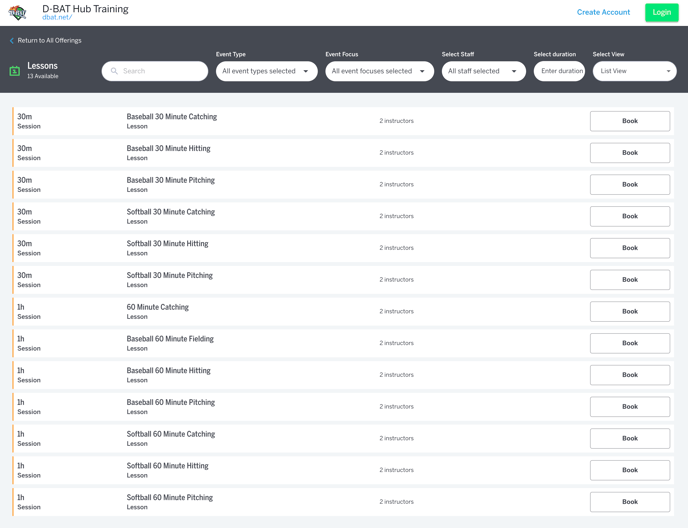
Task: Click the magnifier icon in Search box
Action: pos(114,71)
